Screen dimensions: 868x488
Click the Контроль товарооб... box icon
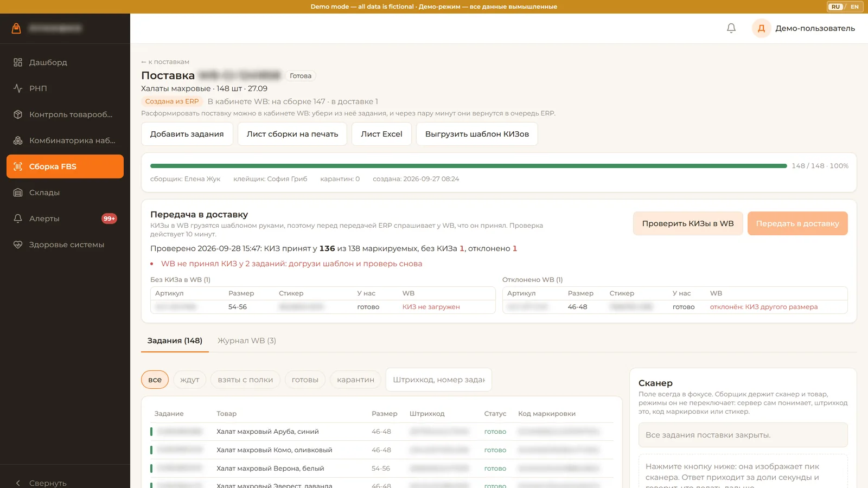[18, 114]
